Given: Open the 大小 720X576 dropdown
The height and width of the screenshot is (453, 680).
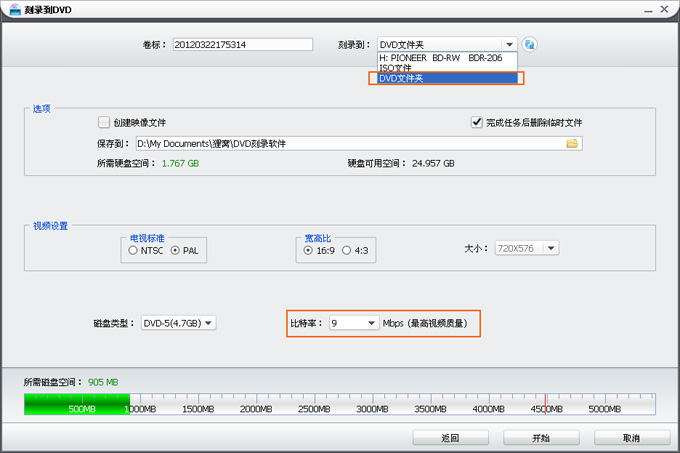Looking at the screenshot, I should (x=527, y=248).
